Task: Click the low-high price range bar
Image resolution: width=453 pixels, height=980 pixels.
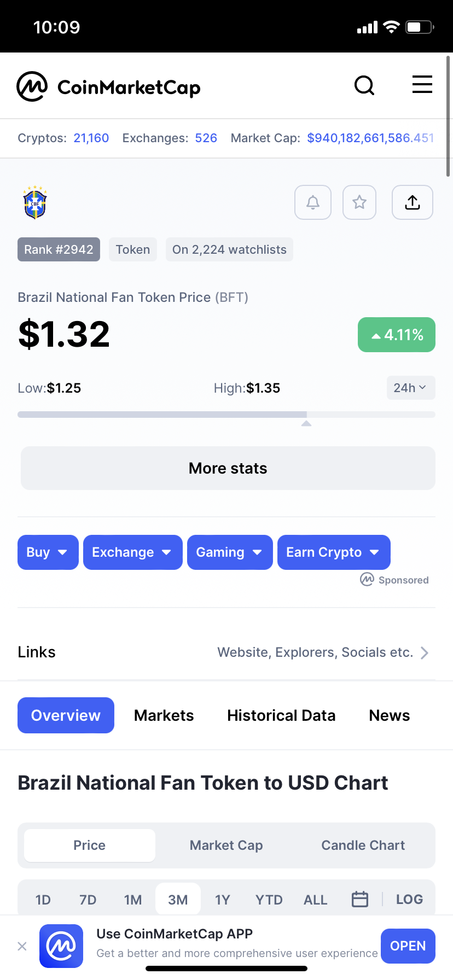Action: (x=226, y=415)
